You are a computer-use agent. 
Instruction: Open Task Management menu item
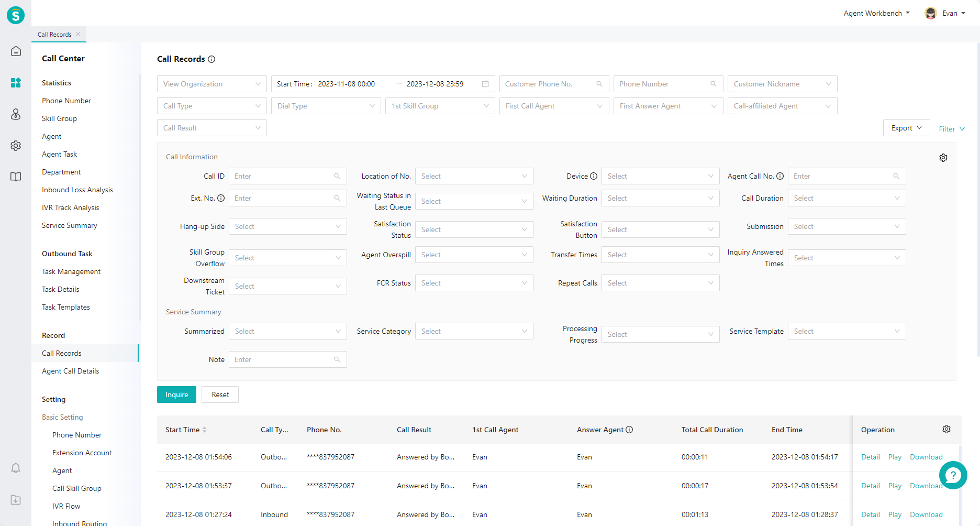point(71,271)
